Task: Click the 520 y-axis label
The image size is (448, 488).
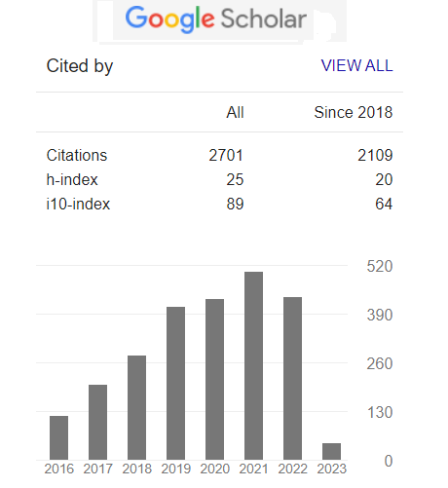Action: tap(380, 266)
